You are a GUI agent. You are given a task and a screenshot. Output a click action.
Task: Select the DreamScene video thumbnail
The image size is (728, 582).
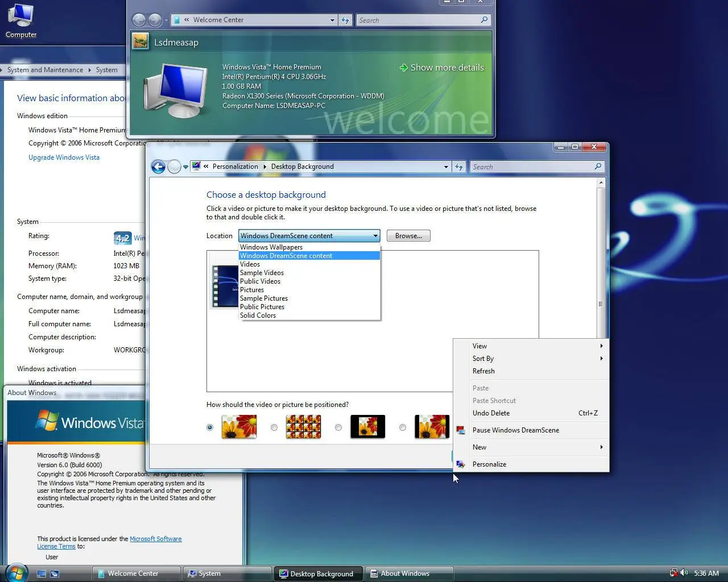click(x=225, y=286)
